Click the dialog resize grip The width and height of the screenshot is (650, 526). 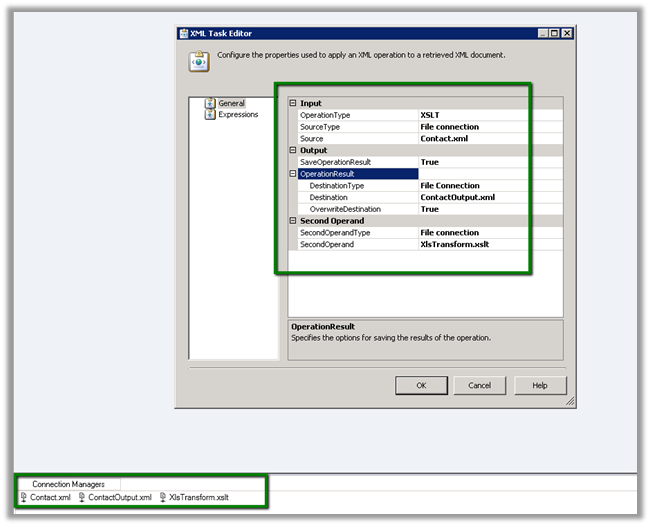[x=570, y=401]
